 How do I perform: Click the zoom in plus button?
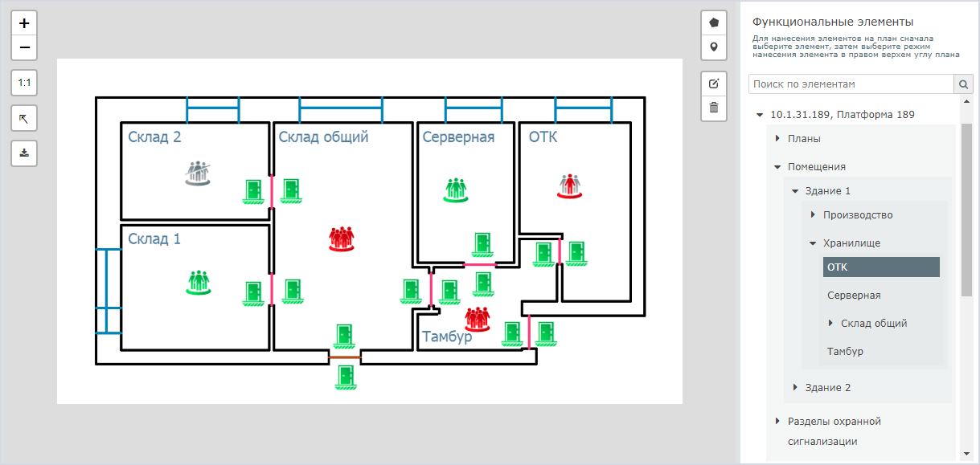coord(24,23)
